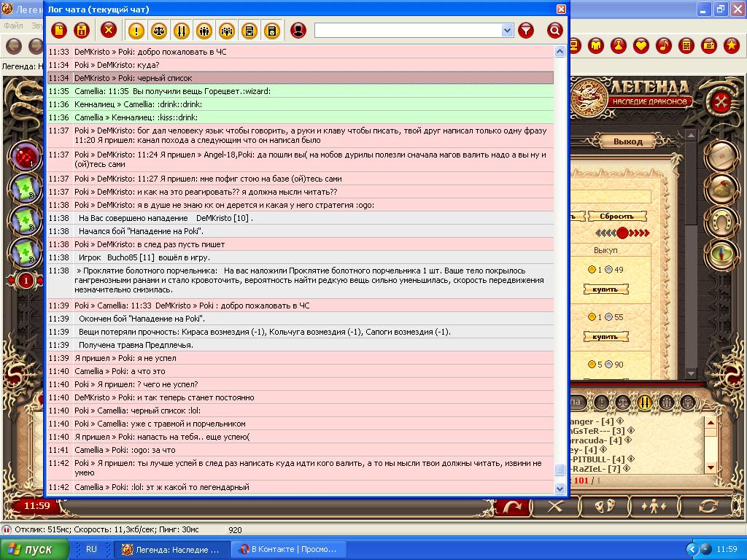The width and height of the screenshot is (747, 560).
Task: Click the red funnel filter icon
Action: point(525,30)
